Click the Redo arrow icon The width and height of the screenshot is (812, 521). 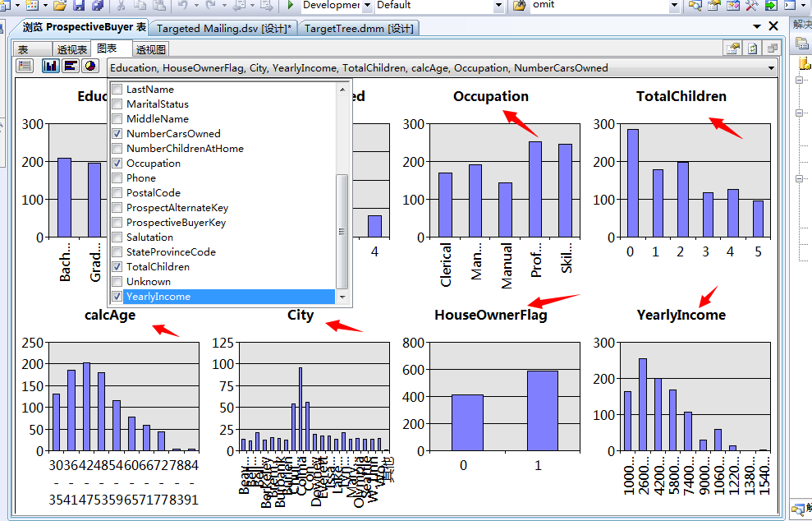coord(210,5)
